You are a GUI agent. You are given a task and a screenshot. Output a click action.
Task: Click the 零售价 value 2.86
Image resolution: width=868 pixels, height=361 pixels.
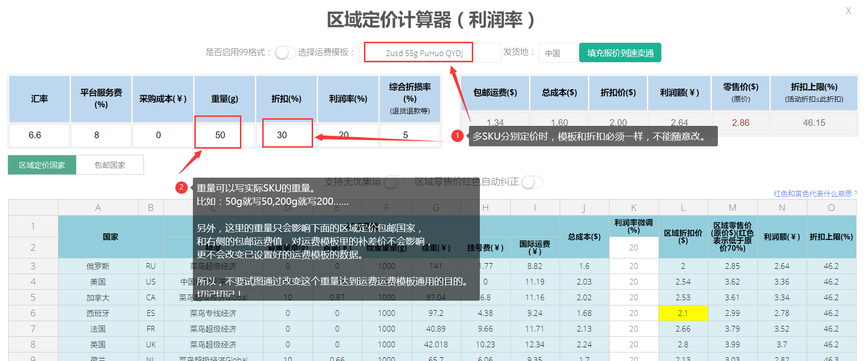click(741, 123)
